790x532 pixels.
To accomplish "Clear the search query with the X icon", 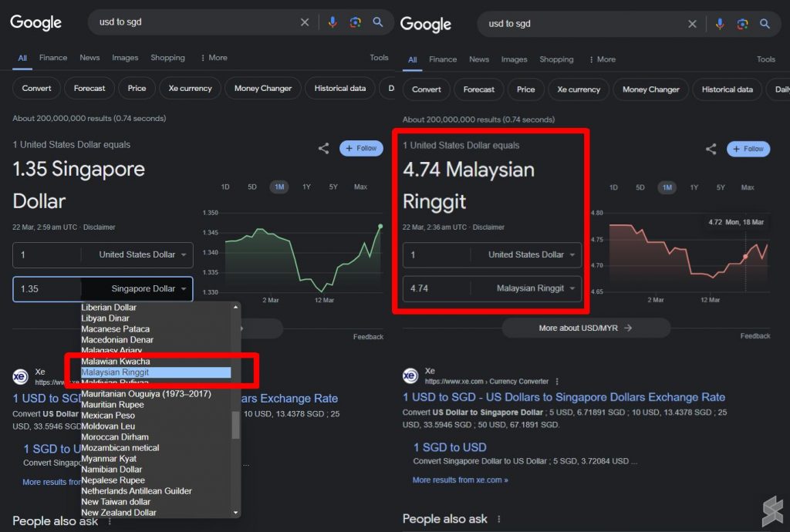I will click(305, 22).
